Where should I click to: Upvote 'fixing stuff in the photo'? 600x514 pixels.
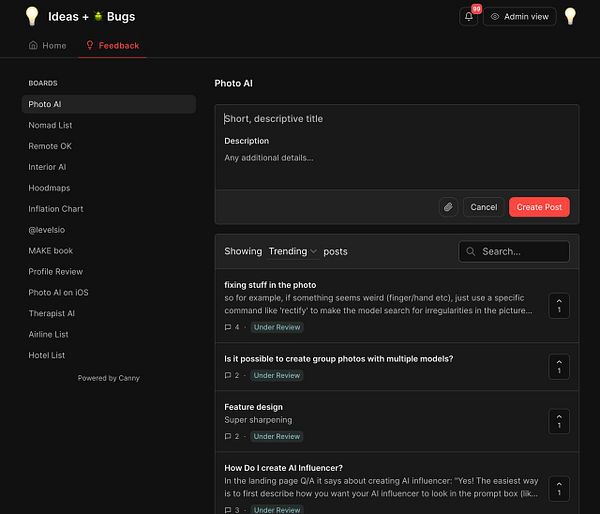[x=559, y=306]
